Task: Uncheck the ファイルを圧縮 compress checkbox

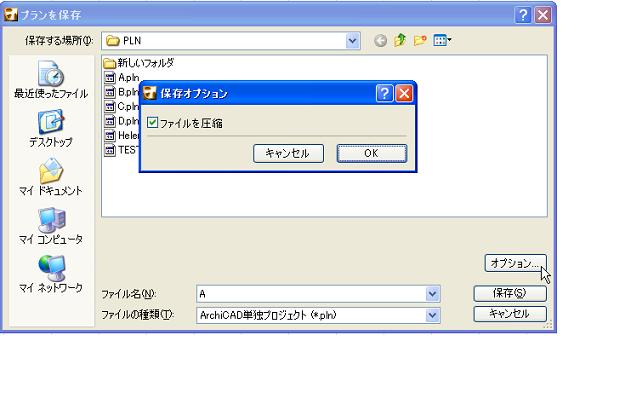Action: point(152,123)
